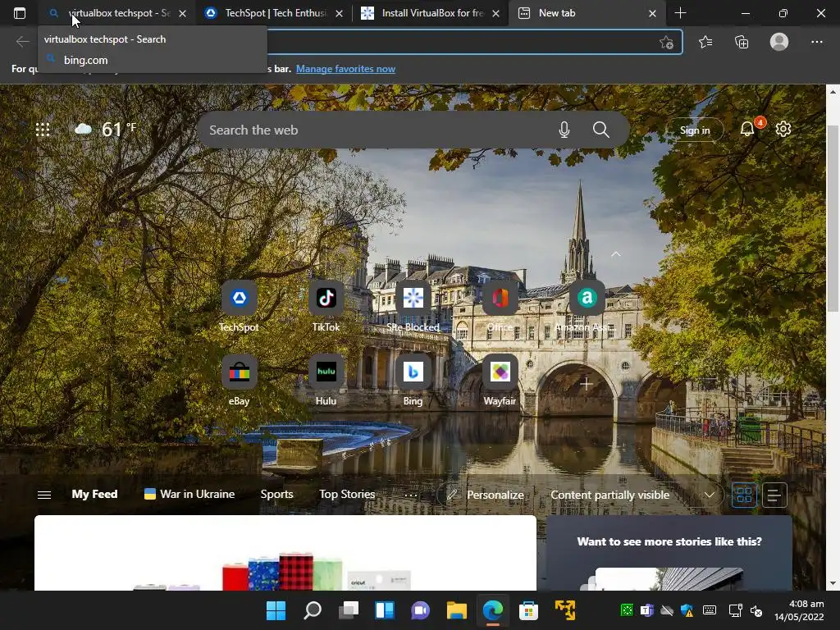
Task: Open the Collections icon
Action: pyautogui.click(x=742, y=42)
